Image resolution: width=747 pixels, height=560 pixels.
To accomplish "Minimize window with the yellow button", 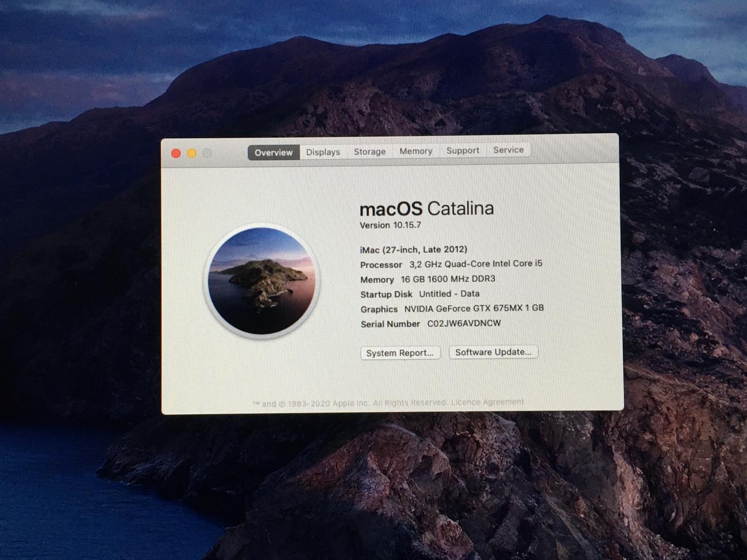I will tap(191, 153).
